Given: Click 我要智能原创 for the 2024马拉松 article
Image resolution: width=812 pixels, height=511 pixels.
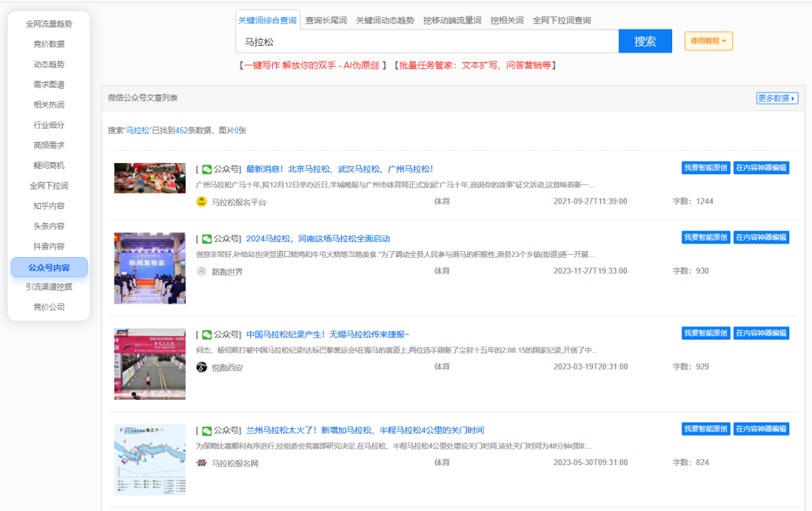Looking at the screenshot, I should point(706,237).
